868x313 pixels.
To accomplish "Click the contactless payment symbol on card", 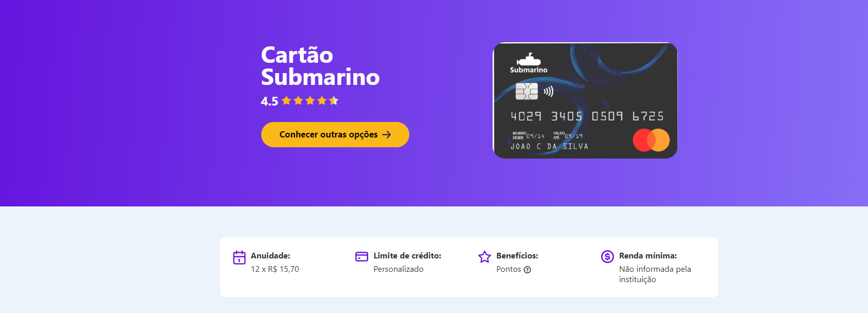I will pos(549,92).
